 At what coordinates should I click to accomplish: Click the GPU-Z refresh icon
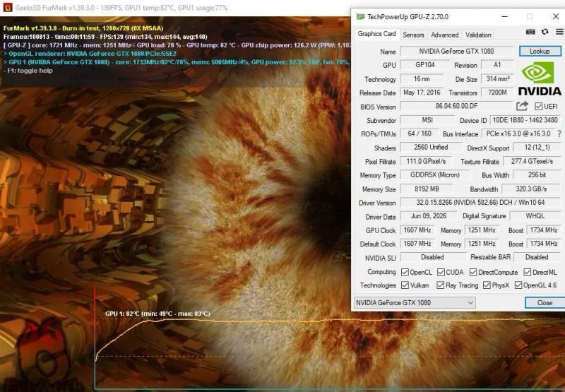(x=545, y=32)
